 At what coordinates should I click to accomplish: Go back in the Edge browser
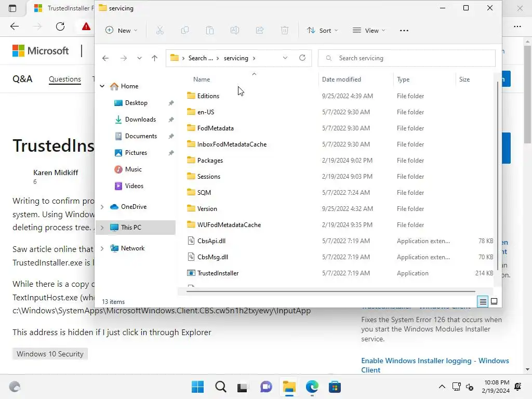(x=15, y=26)
